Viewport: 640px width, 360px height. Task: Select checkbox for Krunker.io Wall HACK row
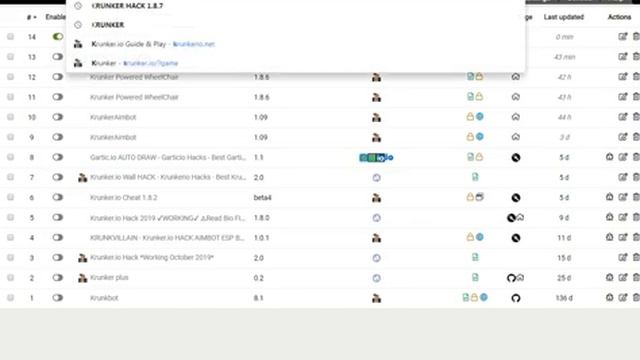[x=10, y=177]
